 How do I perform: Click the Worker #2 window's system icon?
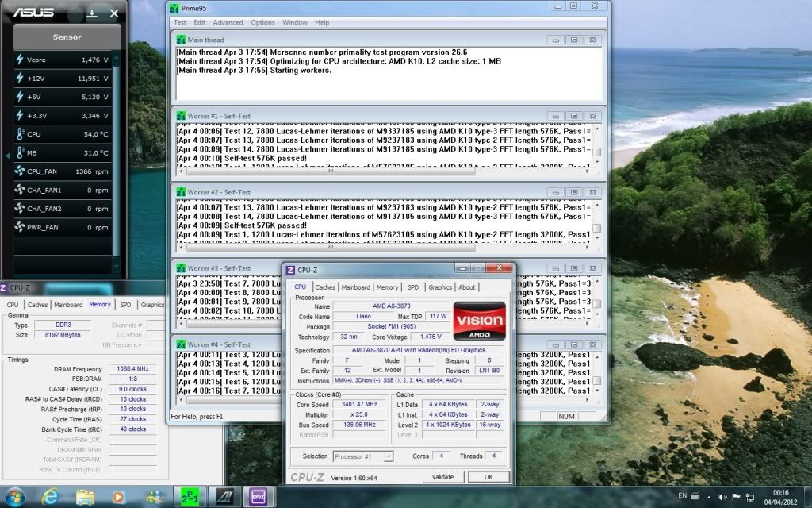point(181,192)
